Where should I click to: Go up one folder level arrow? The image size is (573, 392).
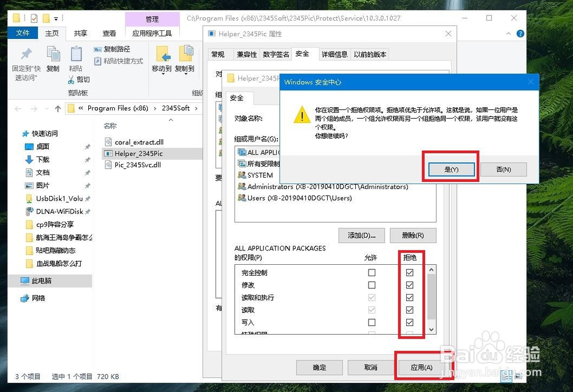point(58,108)
